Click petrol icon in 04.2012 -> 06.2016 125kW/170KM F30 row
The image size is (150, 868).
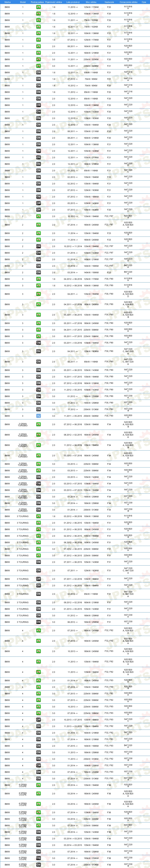[x=38, y=279]
